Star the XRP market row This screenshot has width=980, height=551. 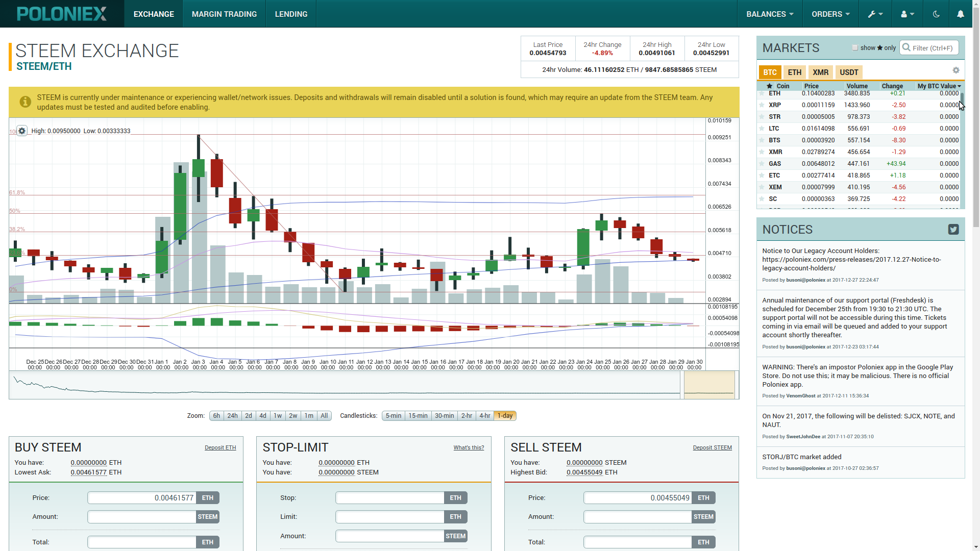click(762, 105)
